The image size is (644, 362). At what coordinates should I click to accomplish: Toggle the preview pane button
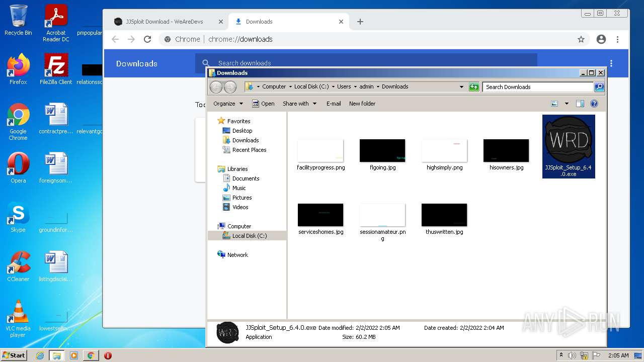580,104
